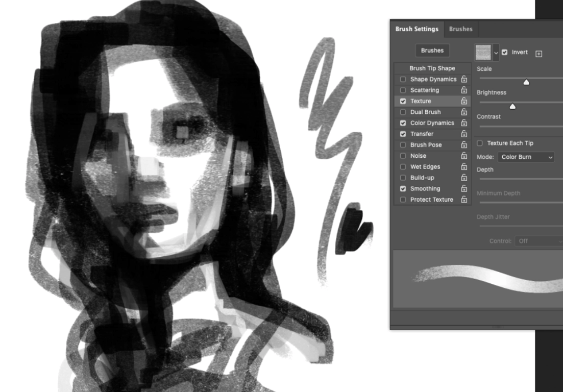Viewport: 563px width, 392px height.
Task: Click the Scale slider handle
Action: [526, 82]
